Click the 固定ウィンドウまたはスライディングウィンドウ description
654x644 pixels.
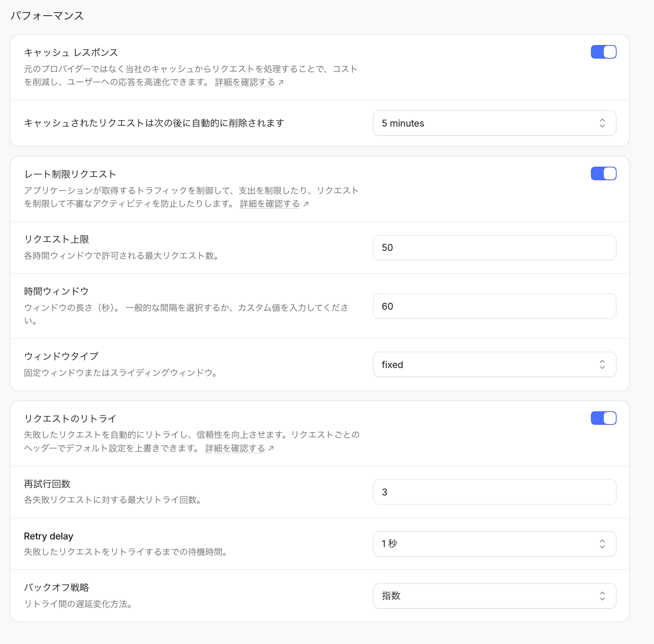121,373
